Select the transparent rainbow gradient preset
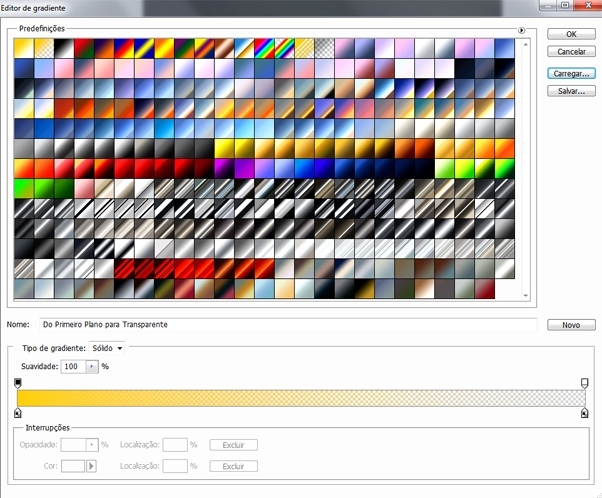Viewport: 602px width, 498px height. pyautogui.click(x=284, y=48)
